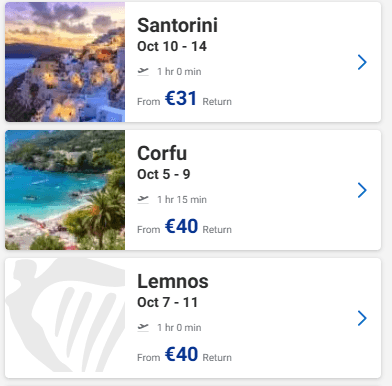This screenshot has height=386, width=392.
Task: Click the Oct 7 - 11 dates
Action: (168, 302)
